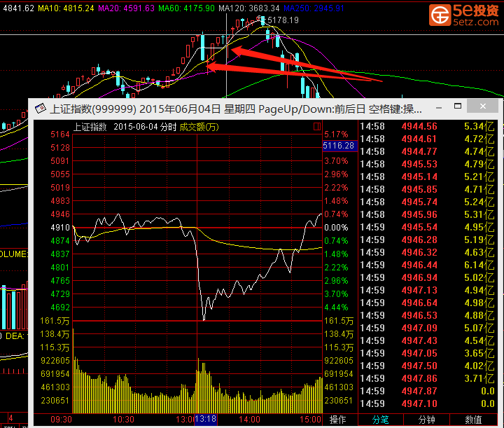This screenshot has height=428, width=504.
Task: Select the MA120: 3683.34 indicator label
Action: (249, 8)
